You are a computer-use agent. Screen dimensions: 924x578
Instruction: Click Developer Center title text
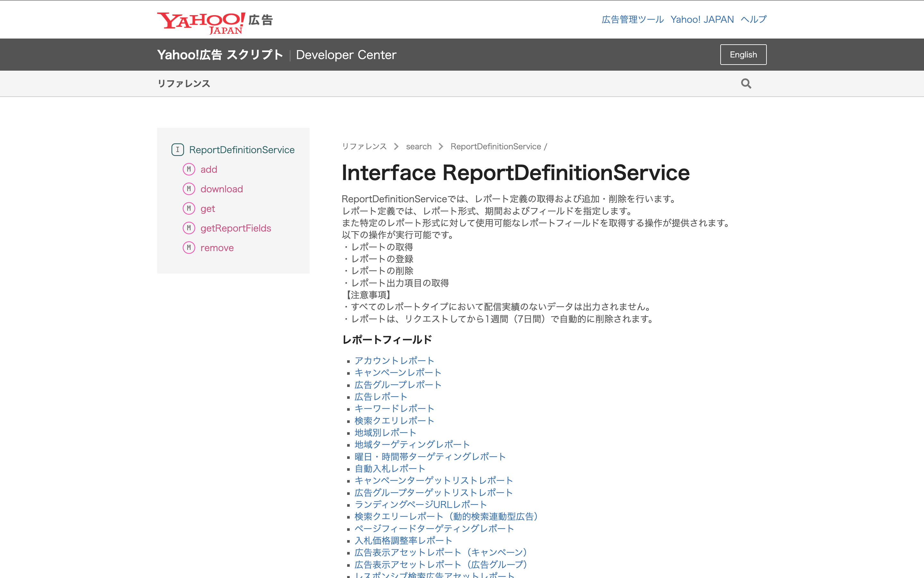(346, 55)
